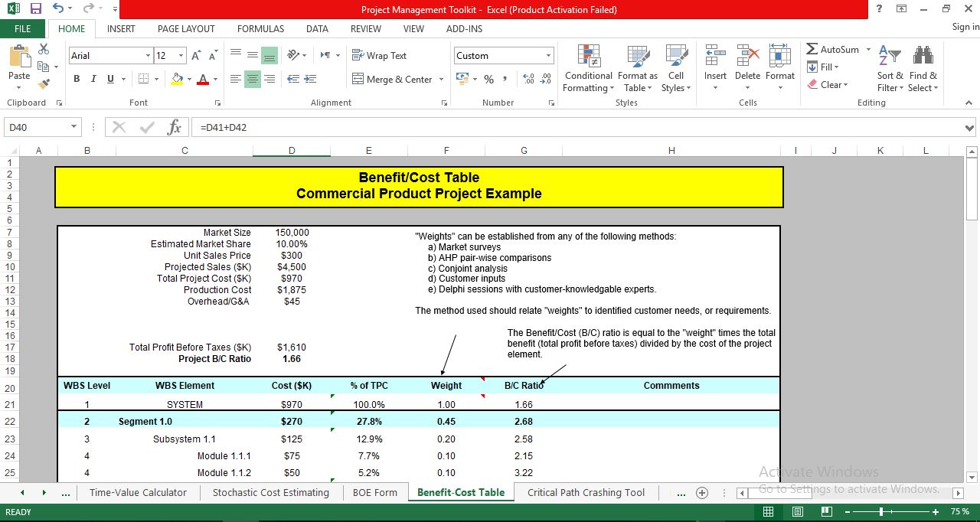This screenshot has width=980, height=522.
Task: Open the font size dropdown
Action: (x=181, y=55)
